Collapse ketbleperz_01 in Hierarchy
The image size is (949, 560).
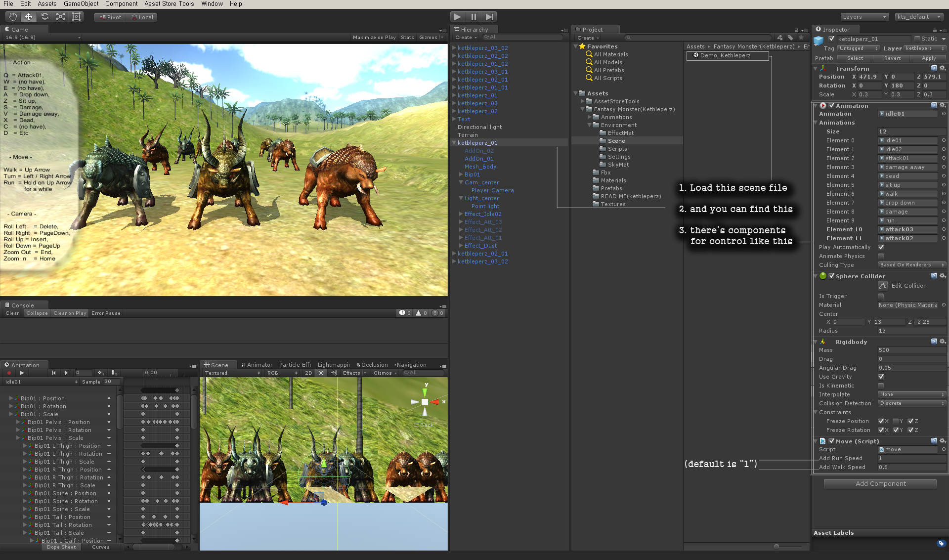tap(454, 143)
